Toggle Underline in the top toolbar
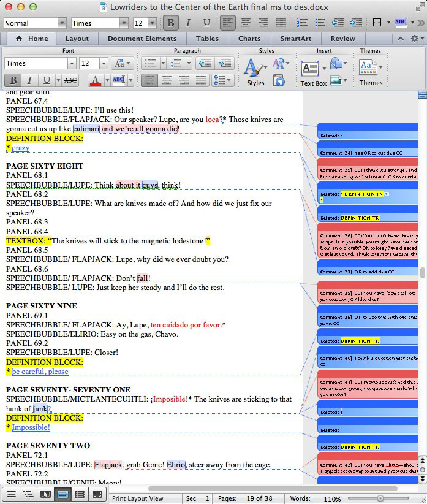Viewport: 427px width, 504px height. point(206,23)
